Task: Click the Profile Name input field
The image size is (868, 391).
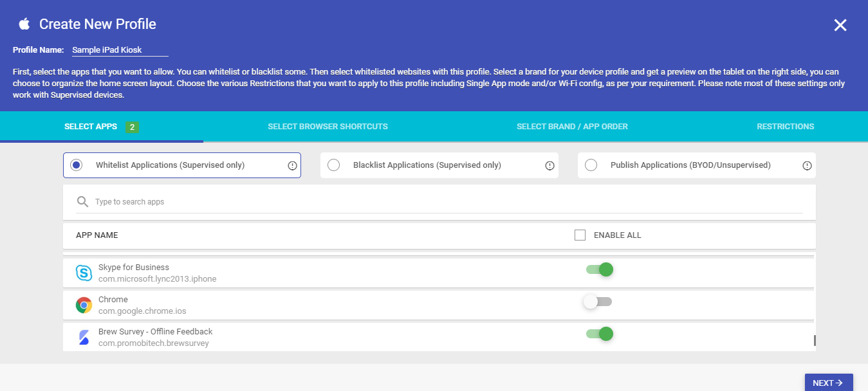Action: 120,50
